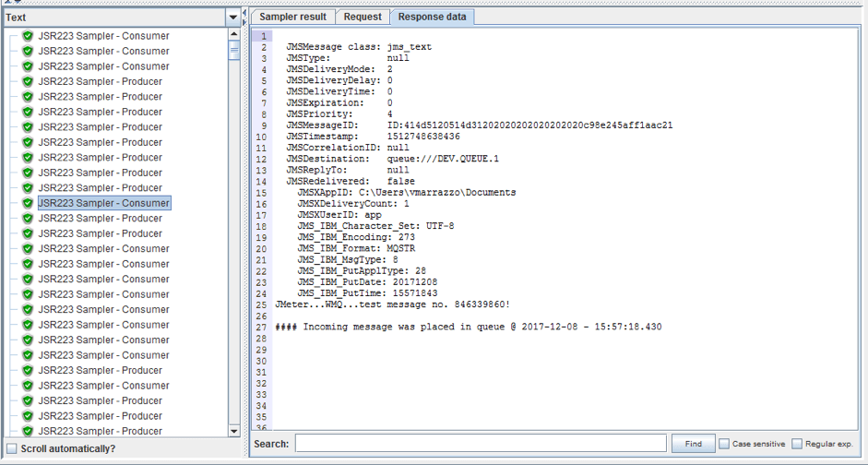Click the 'JMSXUserID: app' line

(339, 215)
